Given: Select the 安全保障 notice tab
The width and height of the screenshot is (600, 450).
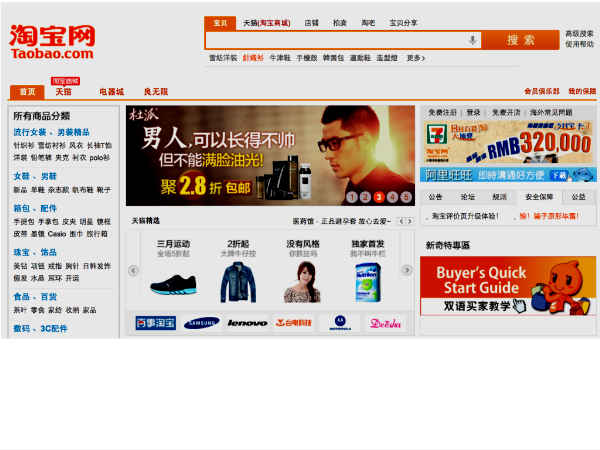Looking at the screenshot, I should tap(539, 197).
